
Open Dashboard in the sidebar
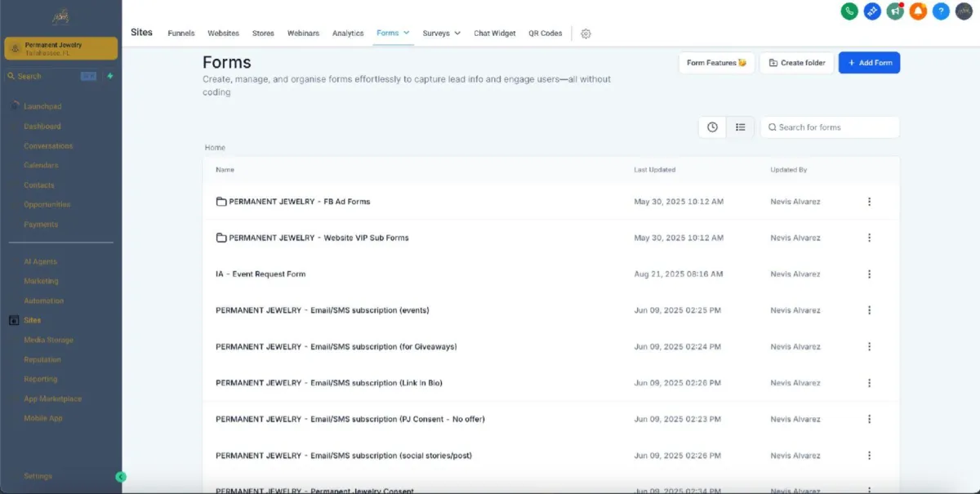pyautogui.click(x=42, y=127)
